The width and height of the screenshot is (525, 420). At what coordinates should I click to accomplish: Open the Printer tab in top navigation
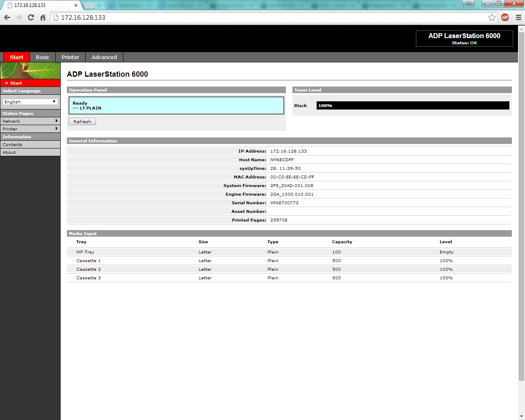pyautogui.click(x=71, y=57)
